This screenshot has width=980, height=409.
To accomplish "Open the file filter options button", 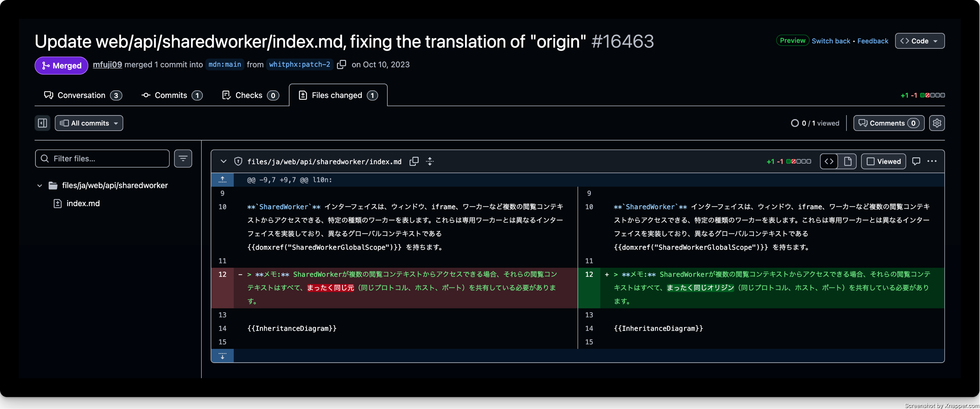I will click(x=183, y=159).
